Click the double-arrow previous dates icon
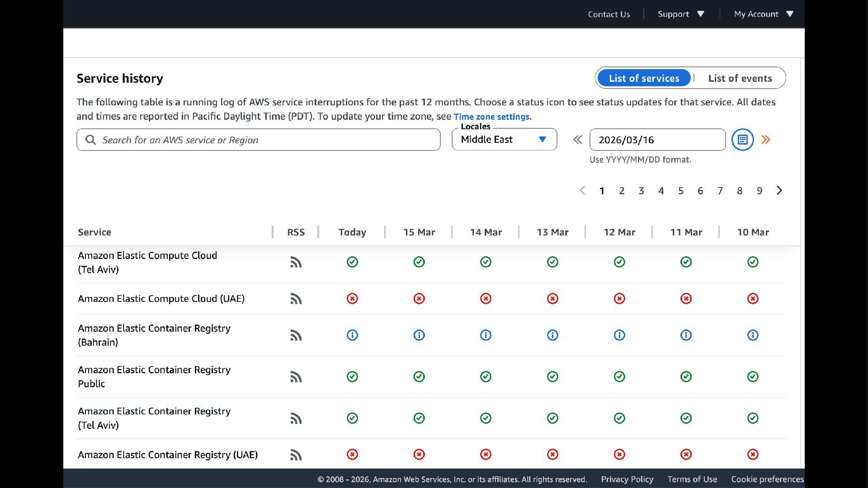This screenshot has width=868, height=488. 577,140
